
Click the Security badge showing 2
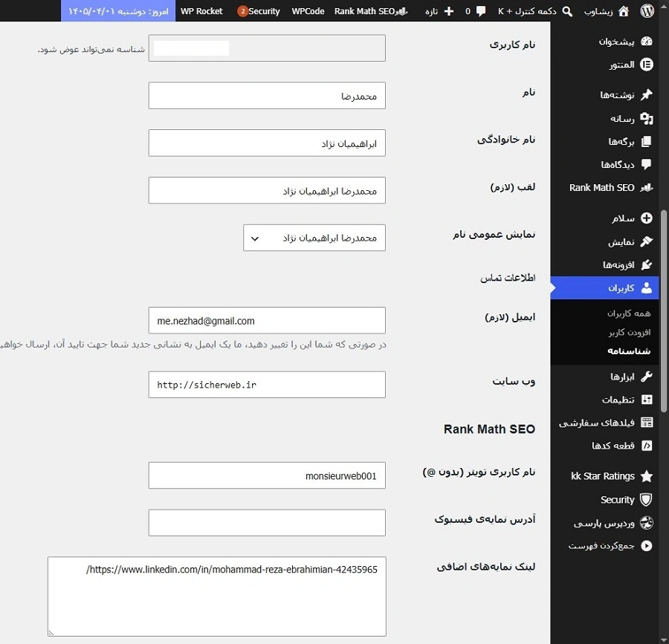[243, 11]
